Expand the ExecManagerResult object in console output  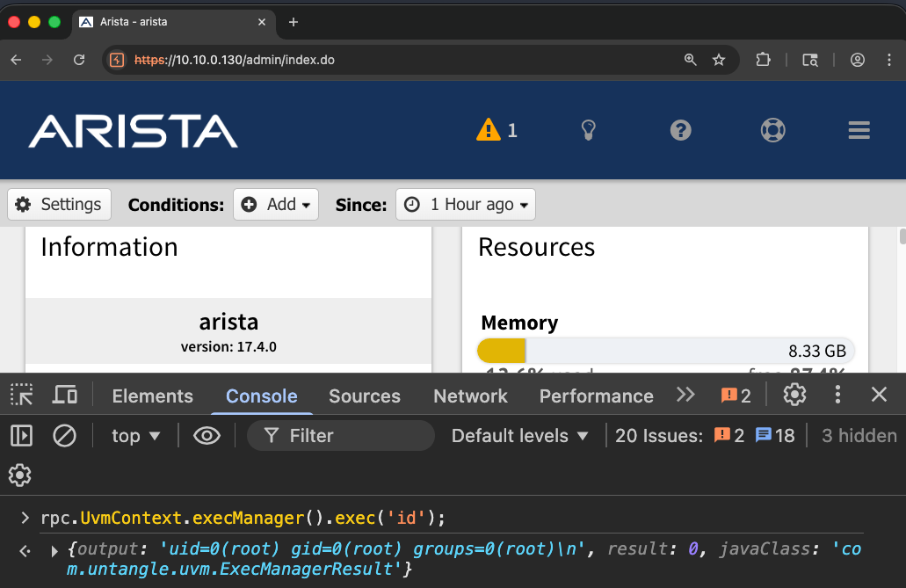(x=55, y=548)
